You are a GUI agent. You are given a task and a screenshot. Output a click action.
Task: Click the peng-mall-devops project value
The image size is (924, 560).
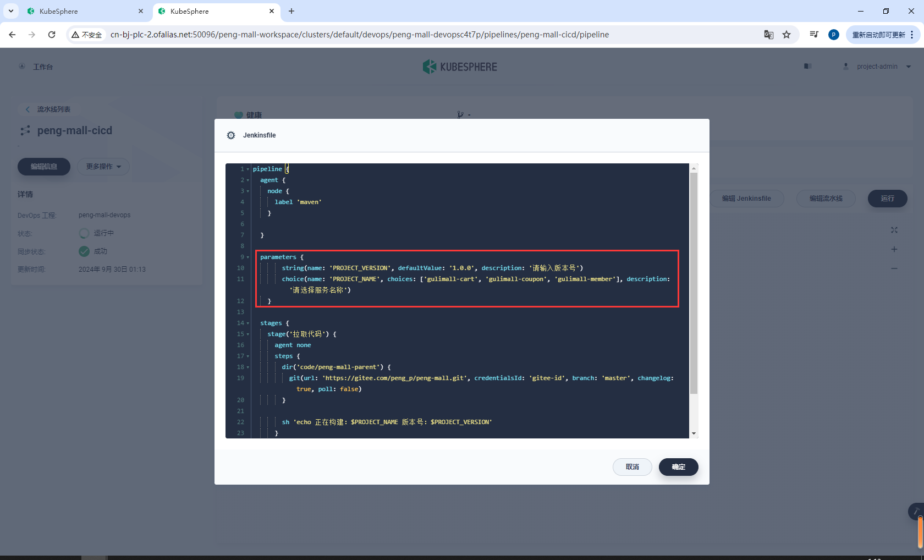click(105, 215)
